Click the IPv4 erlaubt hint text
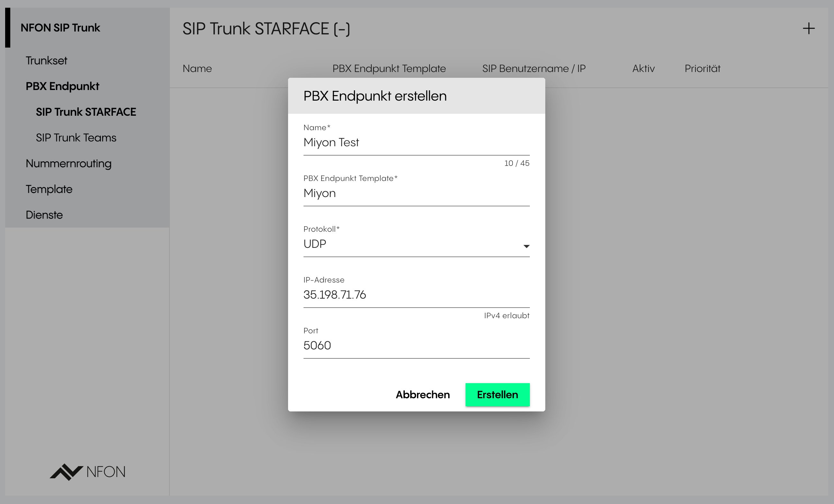 point(507,315)
